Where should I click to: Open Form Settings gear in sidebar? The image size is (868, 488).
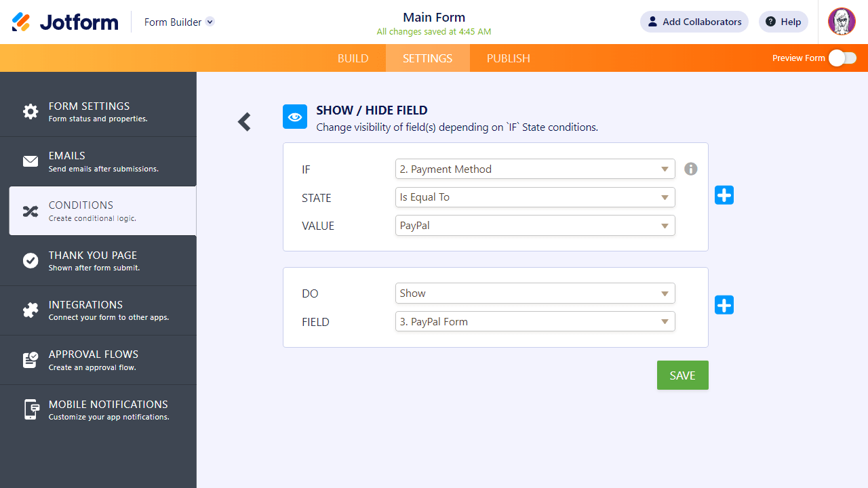click(x=31, y=112)
